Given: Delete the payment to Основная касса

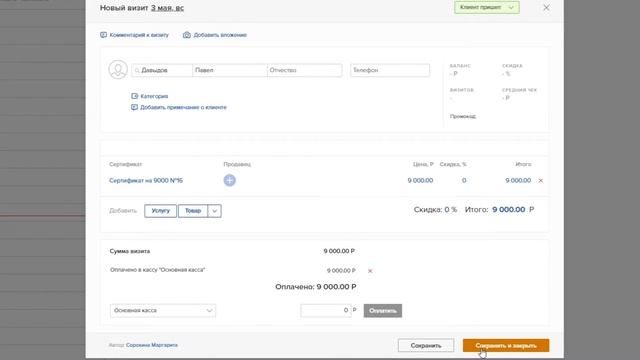Looking at the screenshot, I should (x=370, y=271).
